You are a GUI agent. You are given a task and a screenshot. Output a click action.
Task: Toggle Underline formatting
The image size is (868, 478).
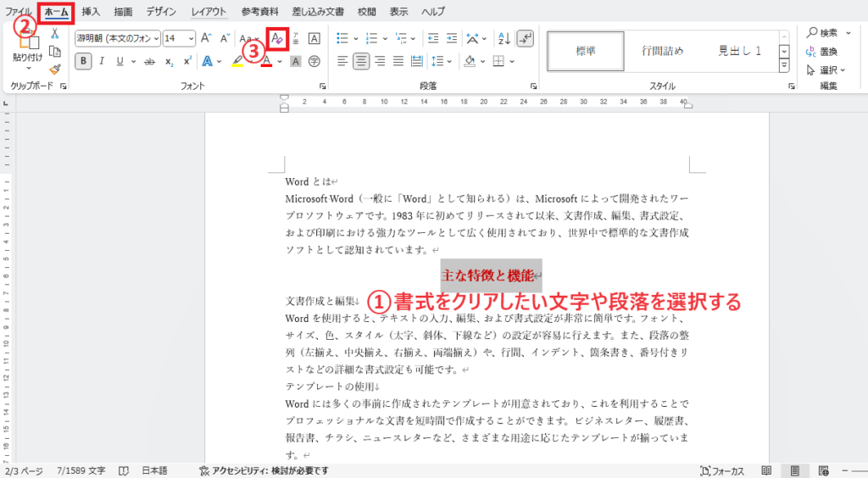(x=120, y=61)
